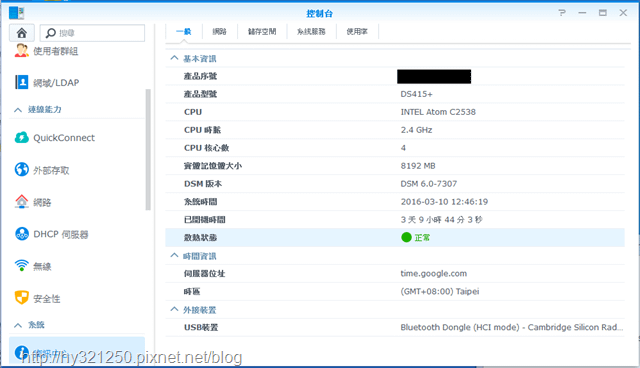The height and width of the screenshot is (368, 640).
Task: Open 外部存取 globe icon
Action: [x=22, y=169]
